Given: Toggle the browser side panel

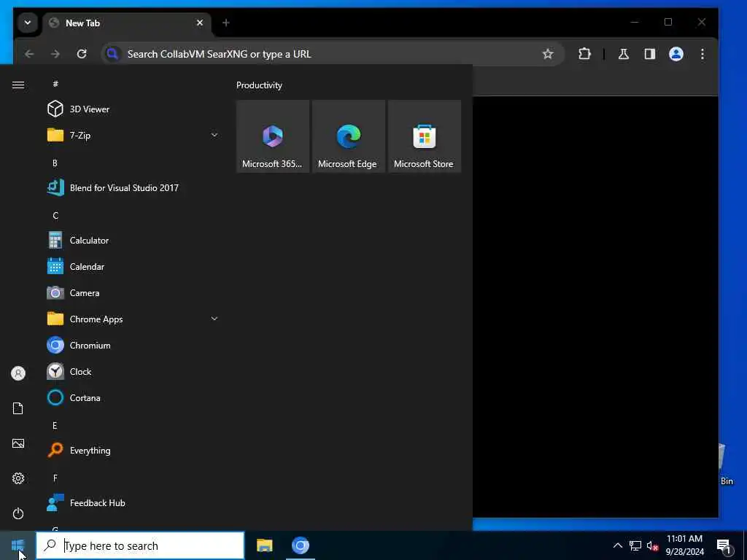Looking at the screenshot, I should [650, 54].
